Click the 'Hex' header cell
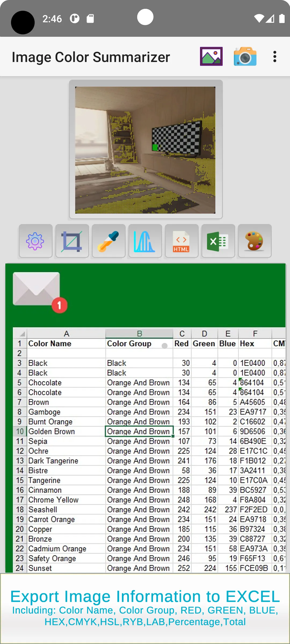Viewport: 290px width, 644px height. pos(255,343)
